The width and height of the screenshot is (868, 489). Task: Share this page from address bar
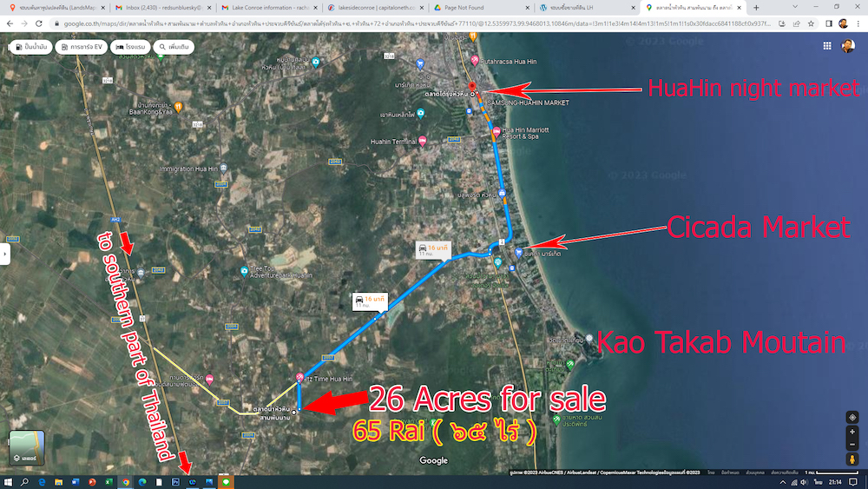(x=797, y=23)
